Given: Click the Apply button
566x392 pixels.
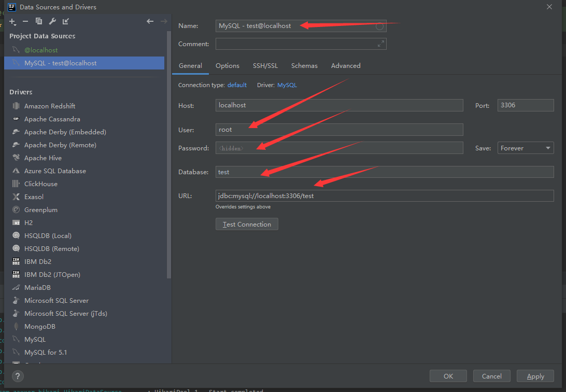Looking at the screenshot, I should point(535,376).
